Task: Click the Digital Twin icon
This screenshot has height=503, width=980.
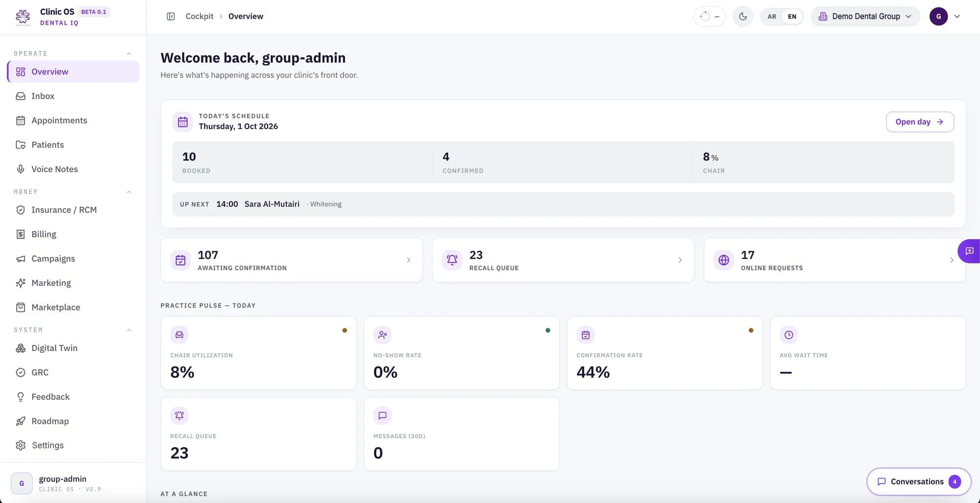Action: [21, 348]
